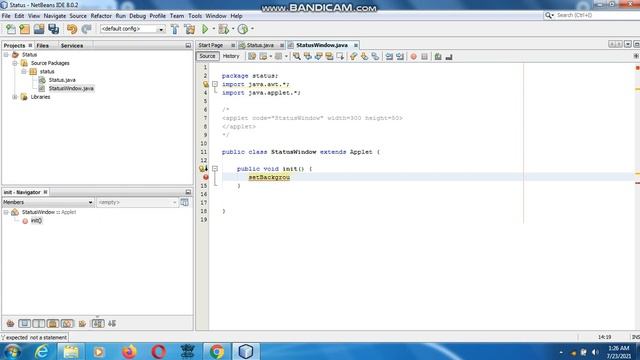Image resolution: width=640 pixels, height=360 pixels.
Task: Collapse the init method code fold
Action: 215,169
